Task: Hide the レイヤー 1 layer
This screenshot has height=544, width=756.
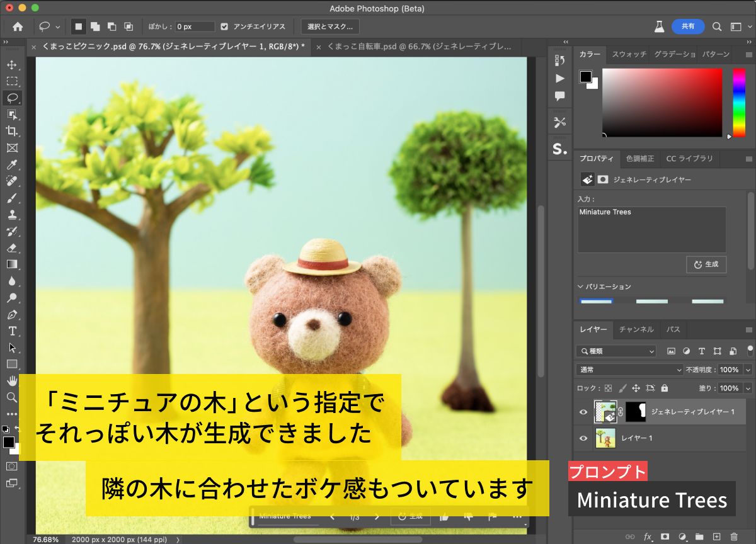Action: pos(583,438)
